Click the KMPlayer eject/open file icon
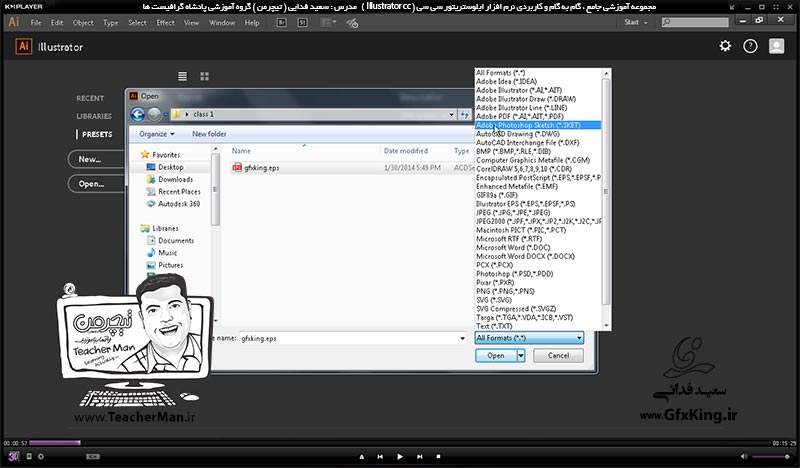800x468 pixels. pyautogui.click(x=362, y=457)
